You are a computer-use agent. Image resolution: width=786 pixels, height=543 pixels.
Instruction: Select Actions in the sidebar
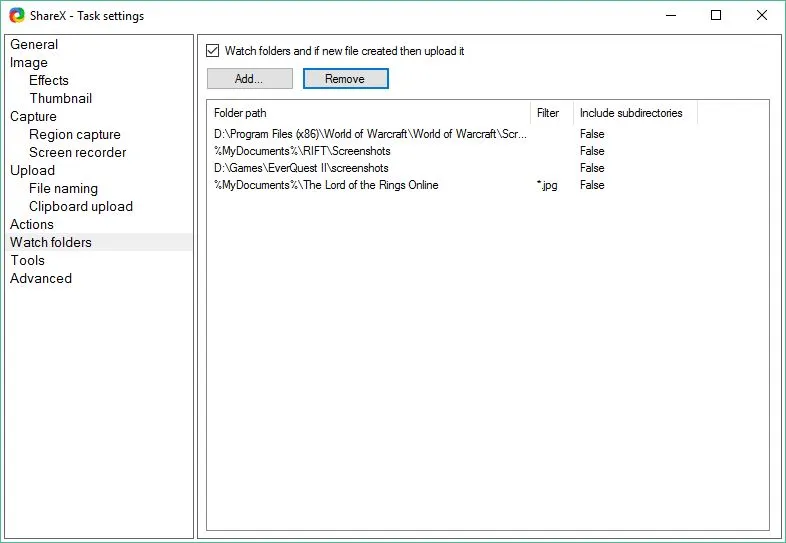pyautogui.click(x=32, y=224)
